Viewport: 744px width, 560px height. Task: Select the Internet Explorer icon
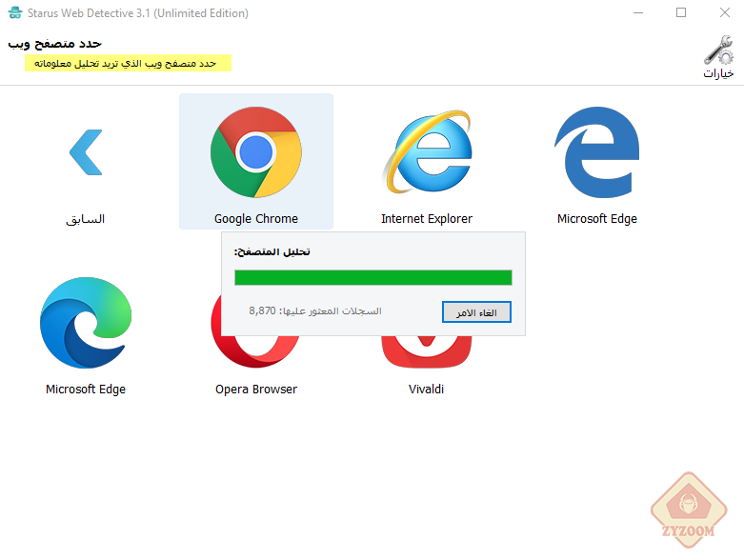point(427,152)
